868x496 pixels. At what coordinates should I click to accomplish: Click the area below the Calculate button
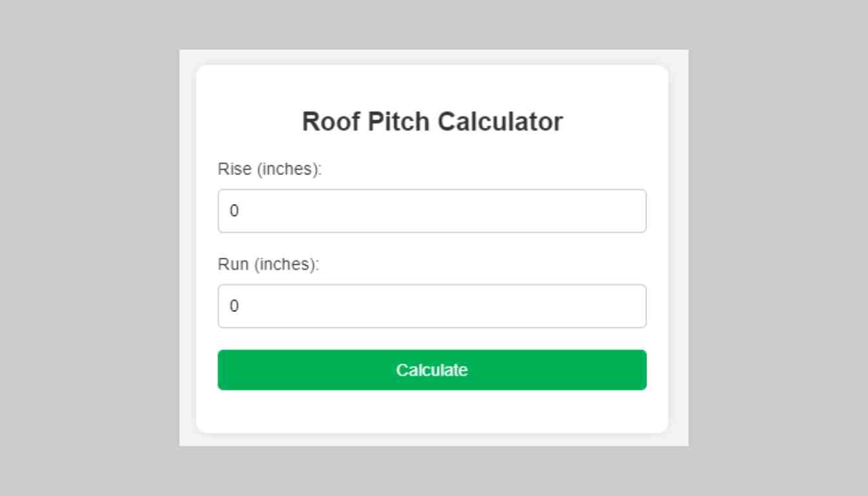click(431, 410)
